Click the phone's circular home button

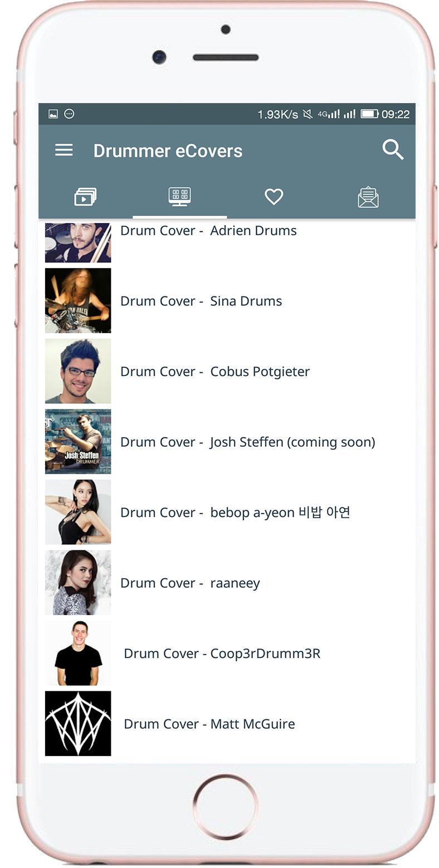click(226, 807)
